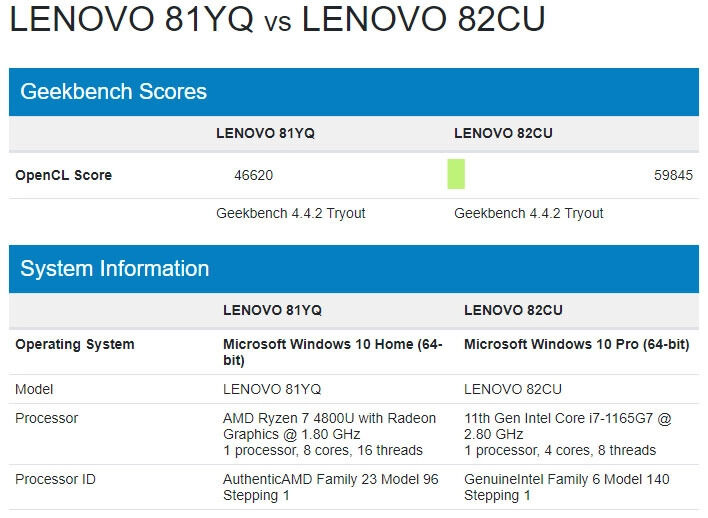
Task: Select the 46620 OpenCL score value
Action: (x=254, y=175)
